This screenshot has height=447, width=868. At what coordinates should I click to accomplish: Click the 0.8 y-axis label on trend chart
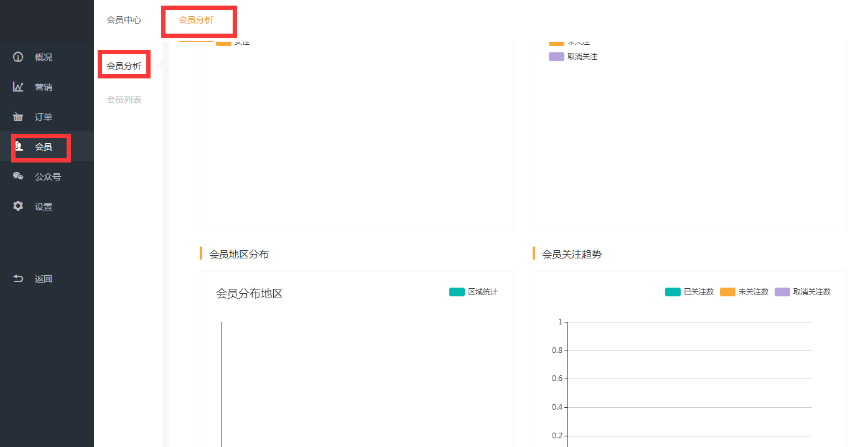point(557,351)
